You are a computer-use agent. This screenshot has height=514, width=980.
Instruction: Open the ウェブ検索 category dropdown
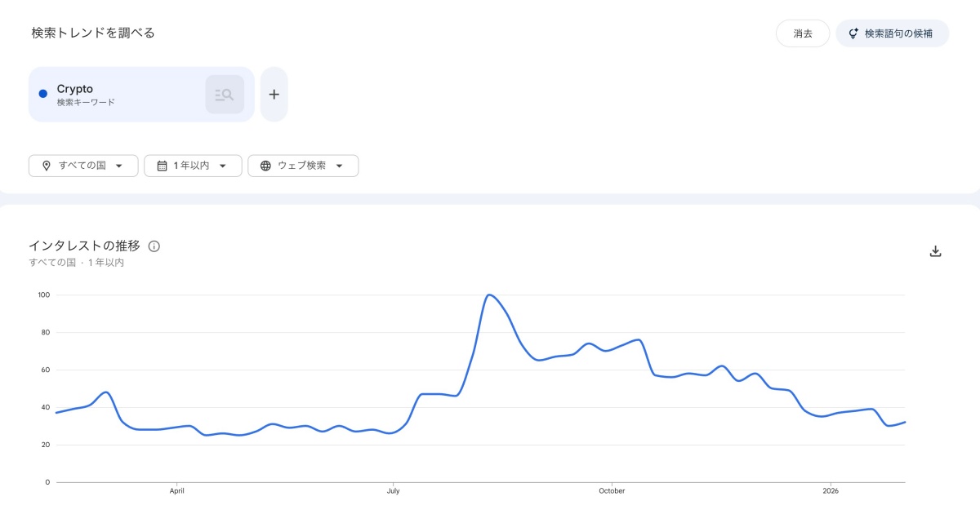pyautogui.click(x=303, y=165)
